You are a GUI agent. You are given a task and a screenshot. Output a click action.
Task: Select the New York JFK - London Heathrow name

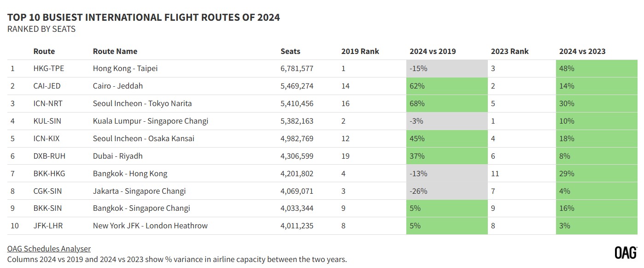(150, 226)
